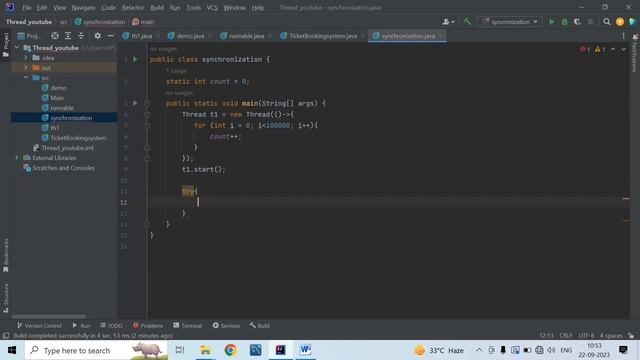The width and height of the screenshot is (640, 360).
Task: Click the Stop button in toolbar
Action: tap(590, 22)
